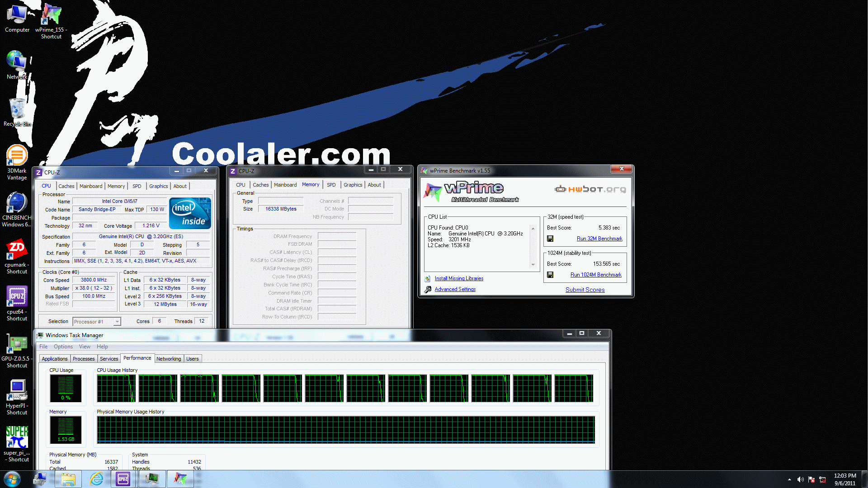Open SPD tab in right CPU-Z window
The width and height of the screenshot is (868, 488).
331,185
